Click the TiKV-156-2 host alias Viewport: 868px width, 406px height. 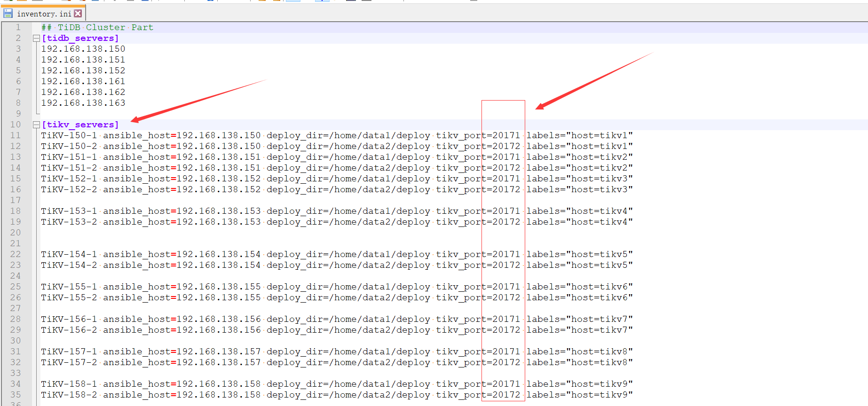[69, 330]
